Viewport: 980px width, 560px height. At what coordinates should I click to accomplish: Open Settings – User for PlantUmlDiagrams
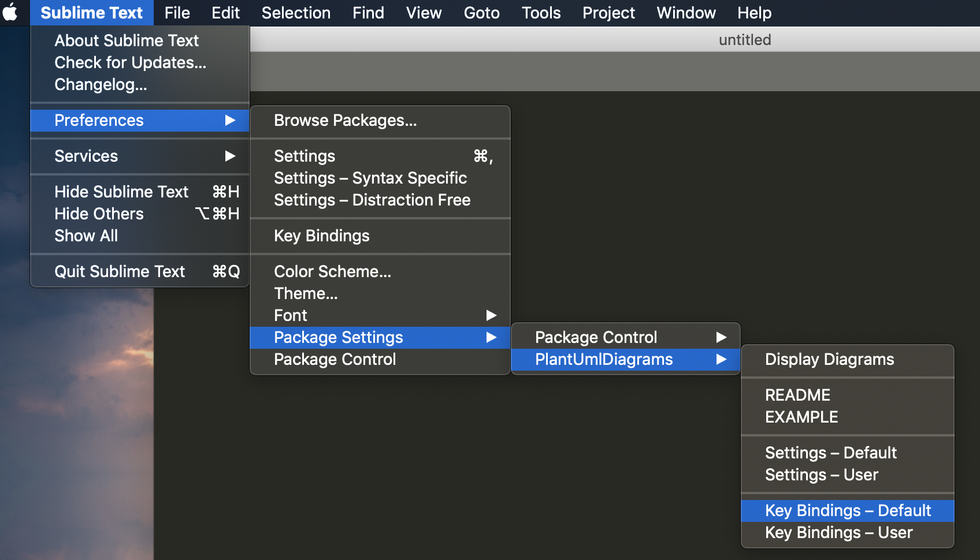(821, 475)
